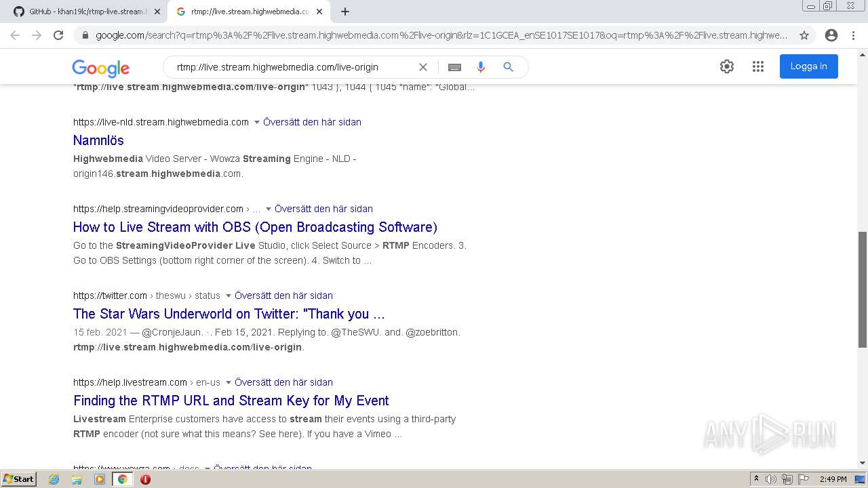Translate the twitter.com result page
The height and width of the screenshot is (488, 868).
(283, 296)
